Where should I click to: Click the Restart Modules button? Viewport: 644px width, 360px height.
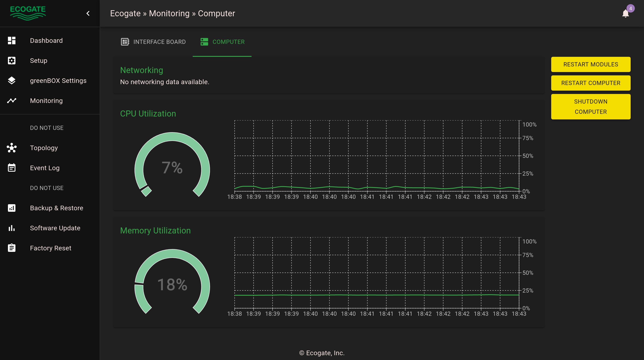(591, 64)
